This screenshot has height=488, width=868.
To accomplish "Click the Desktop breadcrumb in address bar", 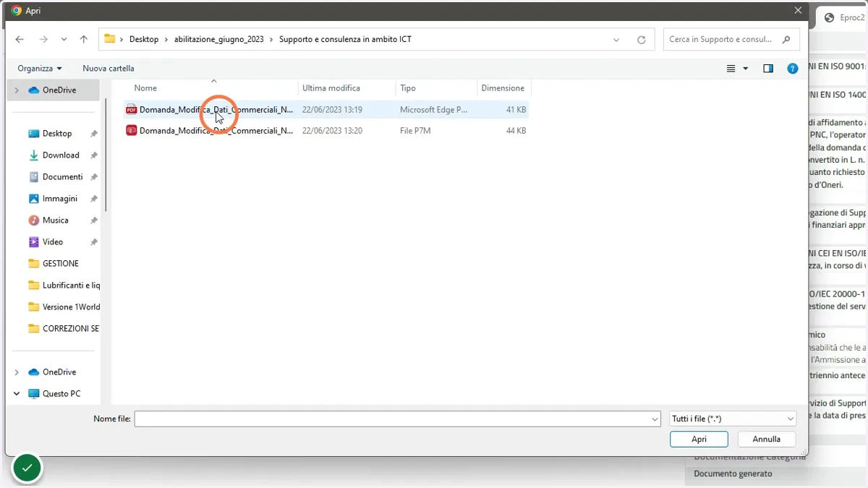I will pyautogui.click(x=144, y=40).
